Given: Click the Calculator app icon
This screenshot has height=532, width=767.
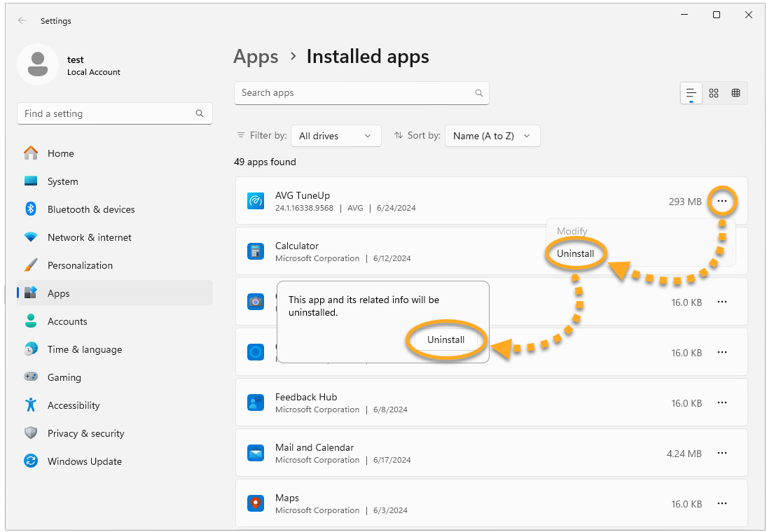Looking at the screenshot, I should click(255, 252).
